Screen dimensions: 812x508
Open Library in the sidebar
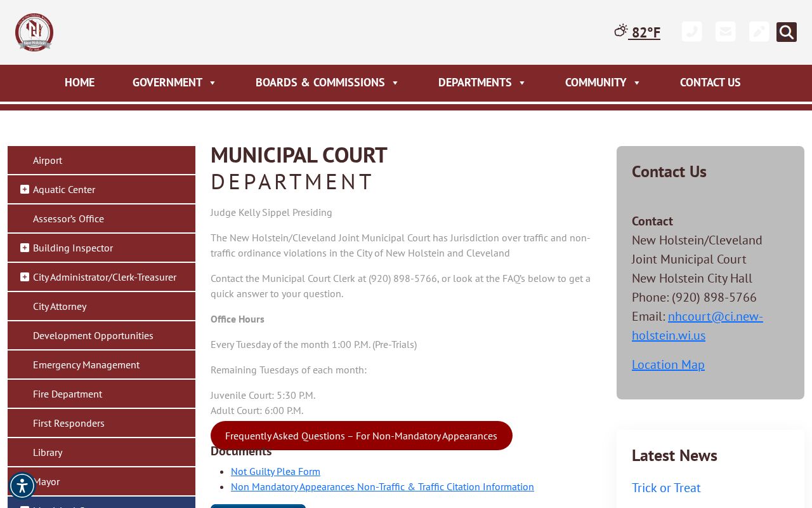coord(101,452)
